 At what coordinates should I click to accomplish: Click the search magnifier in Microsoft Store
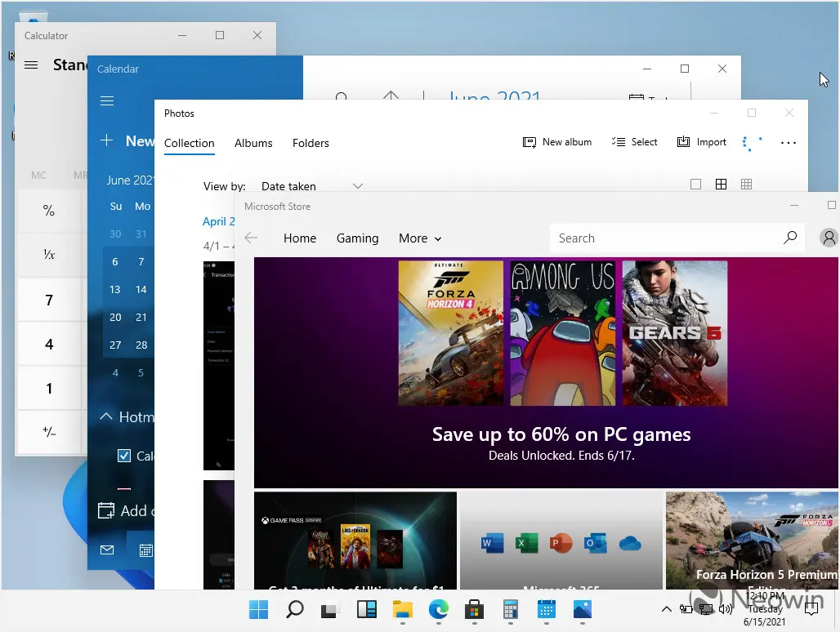pos(789,238)
